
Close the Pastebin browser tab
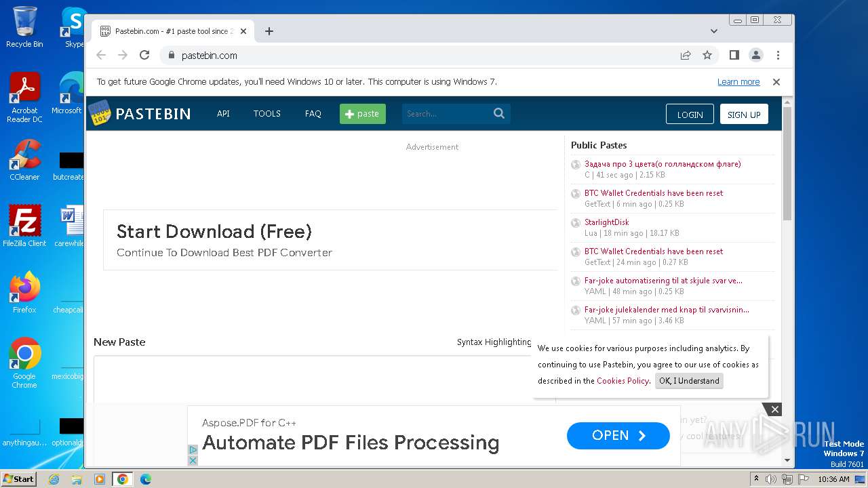tap(243, 31)
